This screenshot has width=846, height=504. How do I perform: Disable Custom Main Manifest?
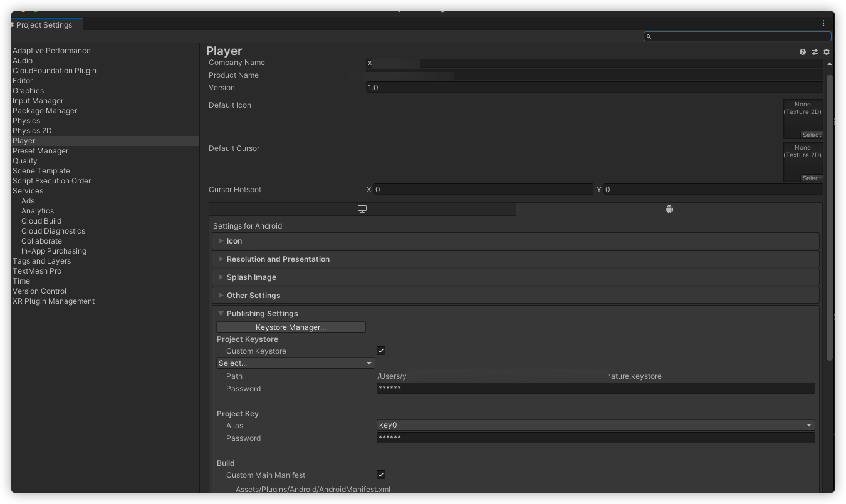coord(380,474)
